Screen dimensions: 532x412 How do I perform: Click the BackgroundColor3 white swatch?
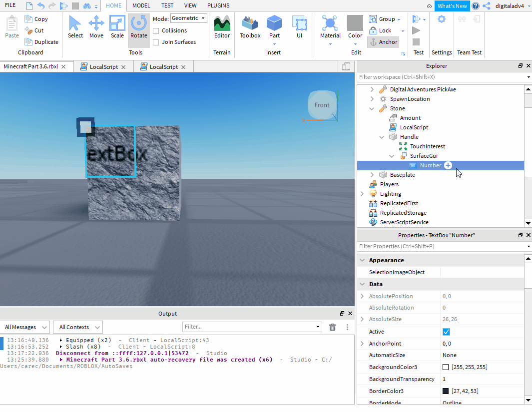446,367
